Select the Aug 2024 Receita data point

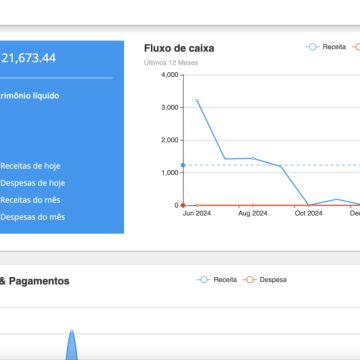(253, 158)
